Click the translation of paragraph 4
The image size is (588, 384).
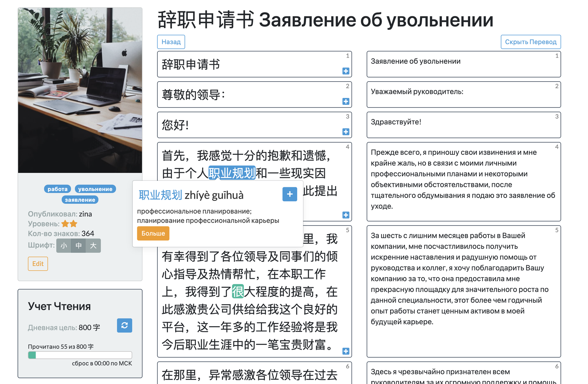point(464,182)
